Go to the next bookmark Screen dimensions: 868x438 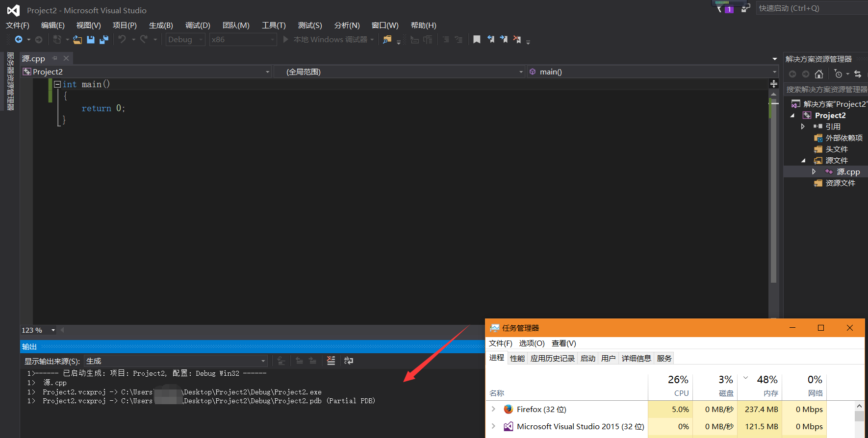click(504, 39)
